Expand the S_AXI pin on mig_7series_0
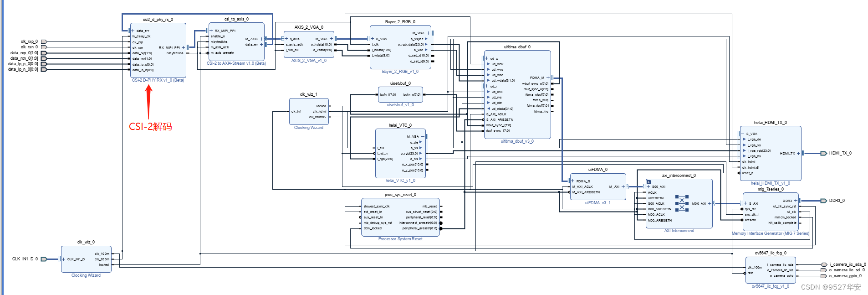Image resolution: width=868 pixels, height=295 pixels. [x=745, y=203]
